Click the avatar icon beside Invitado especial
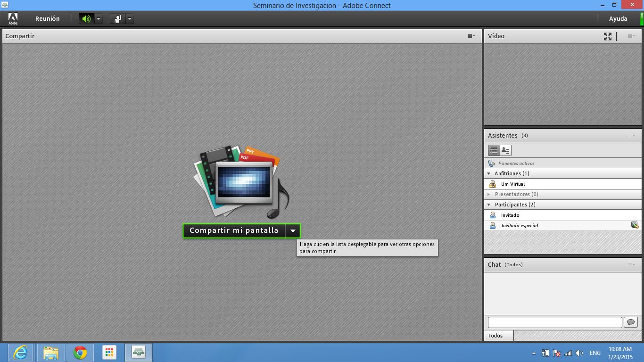This screenshot has width=644, height=362. pyautogui.click(x=493, y=225)
